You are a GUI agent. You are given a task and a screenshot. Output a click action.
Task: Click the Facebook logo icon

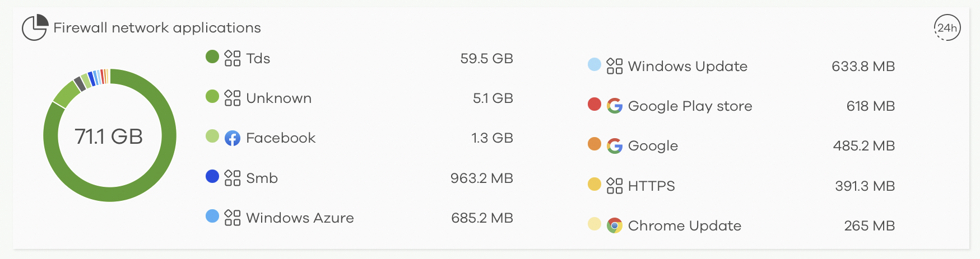[233, 138]
